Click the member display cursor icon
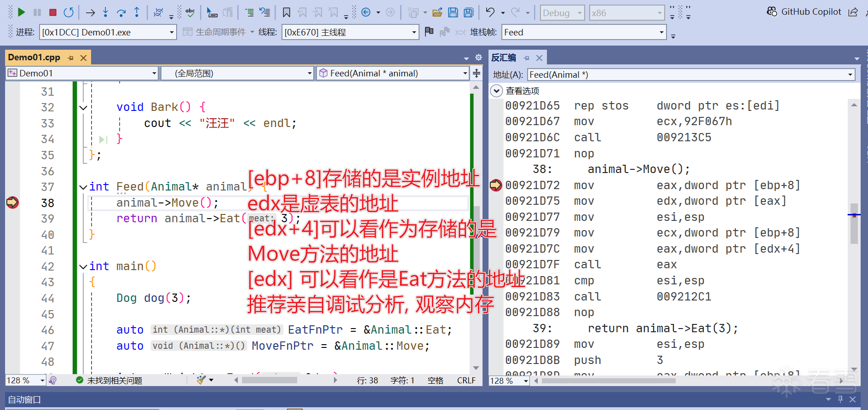Viewport: 868px width, 410px height. [x=212, y=12]
